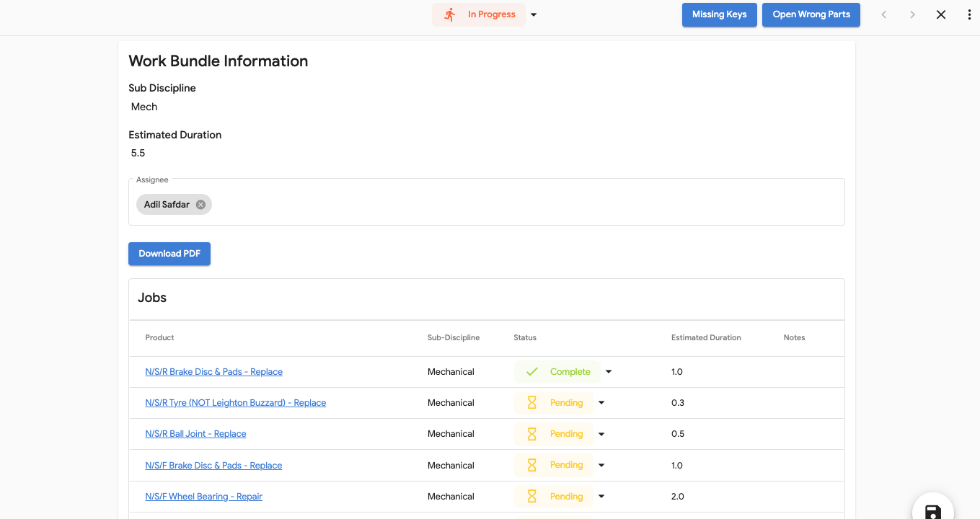Click Pending status label in N/S/R Ball Joint row
Image resolution: width=980 pixels, height=519 pixels.
click(567, 434)
